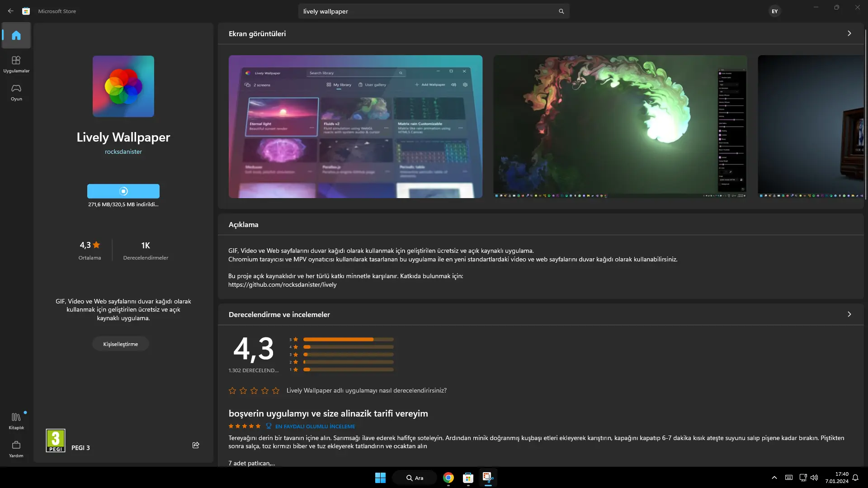Click the 1K Derecelendirmeler count
The image size is (868, 488).
click(146, 250)
